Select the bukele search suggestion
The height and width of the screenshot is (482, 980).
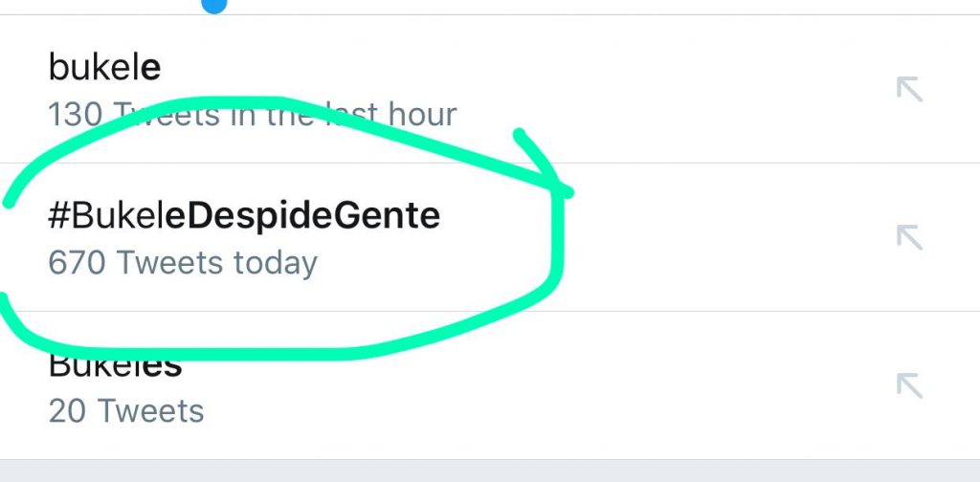click(x=490, y=89)
